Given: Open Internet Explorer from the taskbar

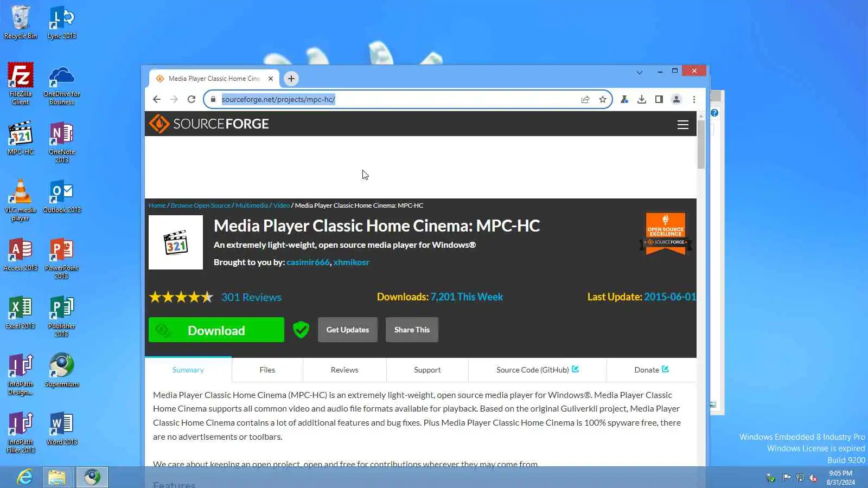Looking at the screenshot, I should pos(25,477).
